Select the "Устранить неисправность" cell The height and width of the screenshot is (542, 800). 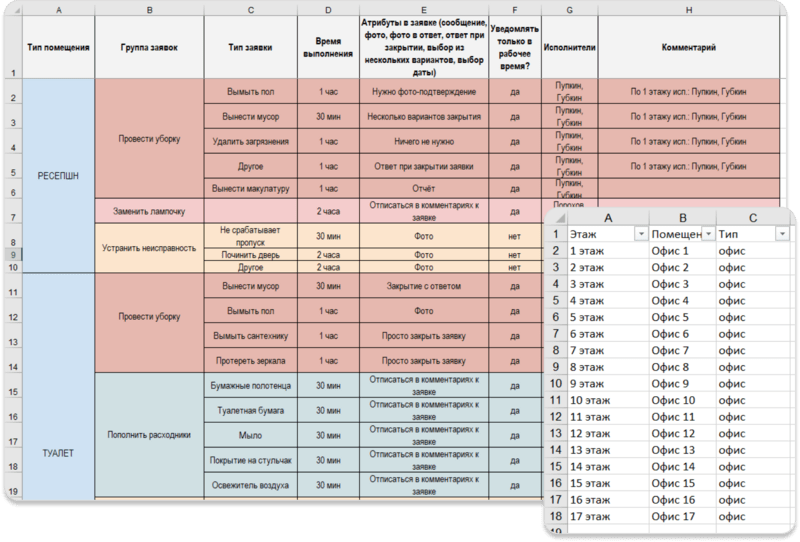(149, 248)
